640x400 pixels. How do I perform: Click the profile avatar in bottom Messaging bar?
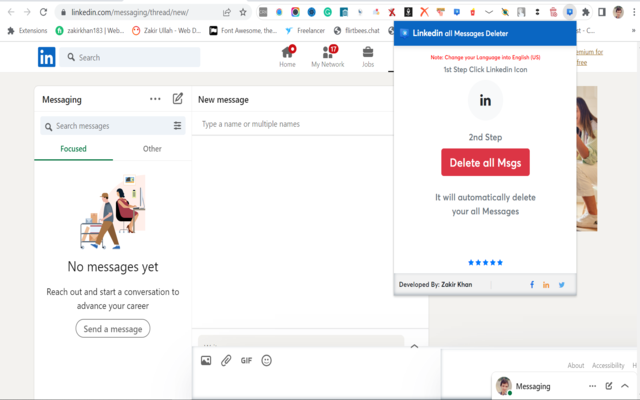pos(504,386)
